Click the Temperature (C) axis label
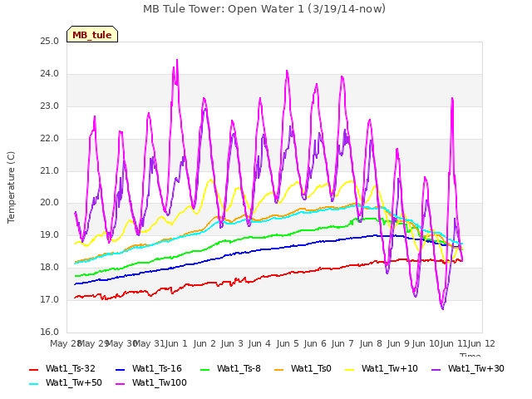This screenshot has height=399, width=532. 11,187
